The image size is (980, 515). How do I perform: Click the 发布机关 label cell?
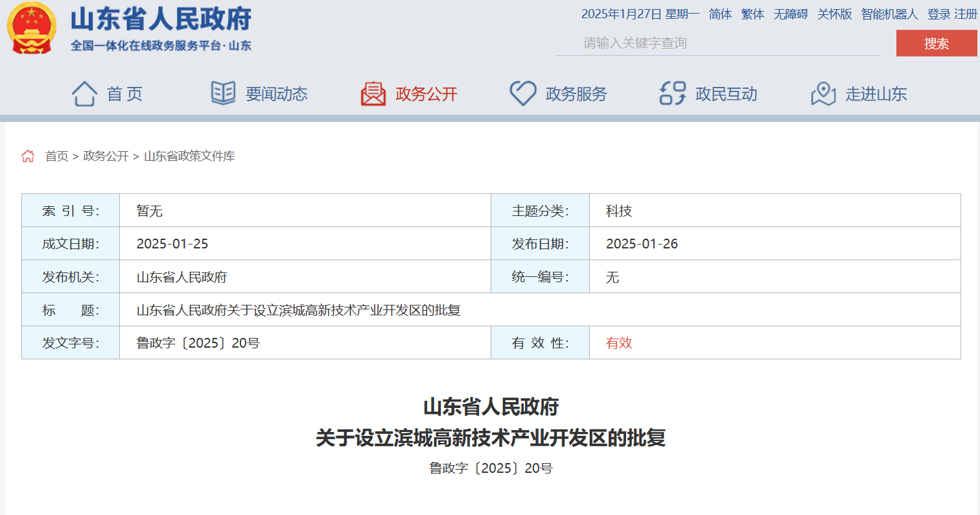[71, 277]
